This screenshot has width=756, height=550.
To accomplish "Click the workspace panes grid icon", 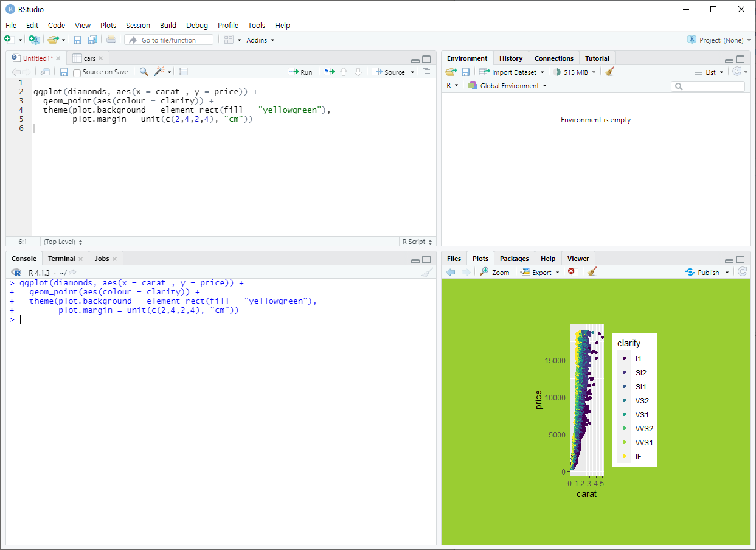I will click(229, 40).
